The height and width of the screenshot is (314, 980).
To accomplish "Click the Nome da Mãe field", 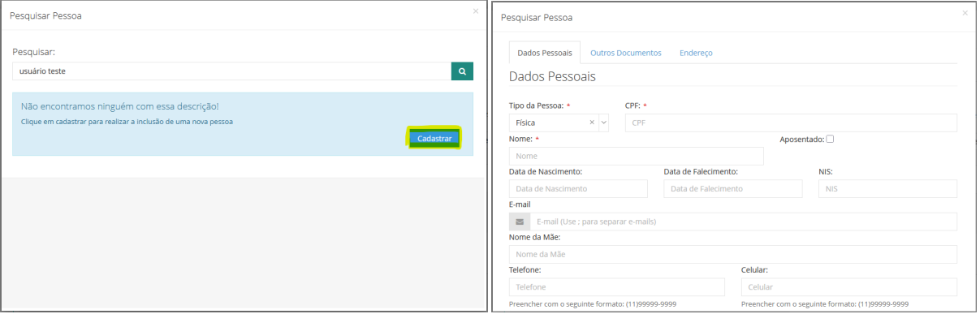I will point(733,254).
